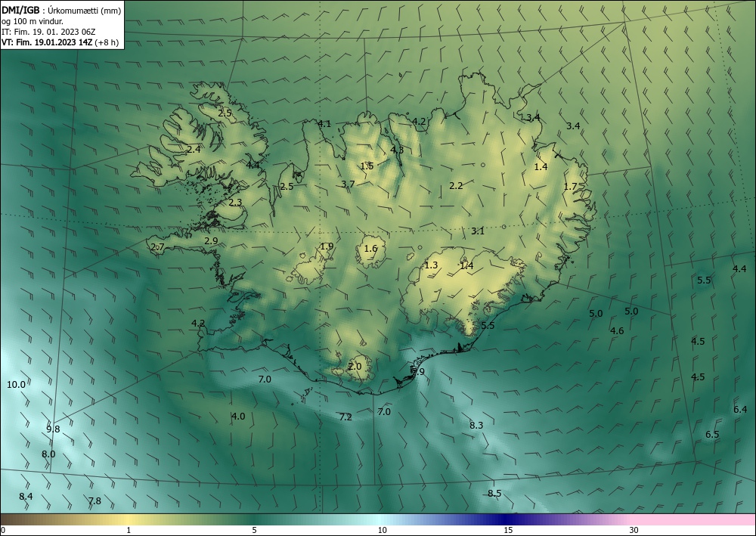The image size is (756, 536).
Task: Click the 'og 100 m vindur.' legend line
Action: click(33, 21)
